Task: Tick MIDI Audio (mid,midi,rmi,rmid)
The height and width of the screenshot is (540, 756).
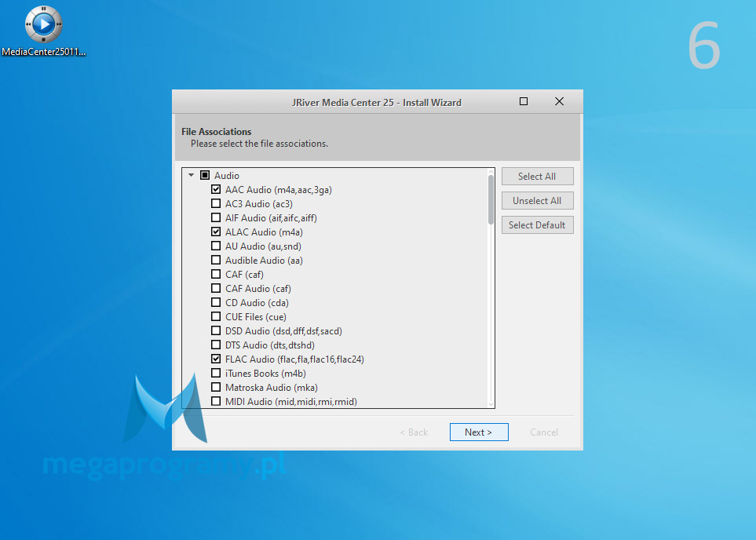Action: tap(216, 401)
